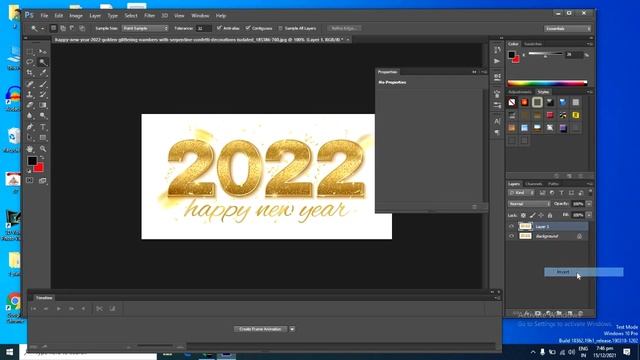Open the Character panel icon
The width and height of the screenshot is (640, 360).
click(497, 121)
